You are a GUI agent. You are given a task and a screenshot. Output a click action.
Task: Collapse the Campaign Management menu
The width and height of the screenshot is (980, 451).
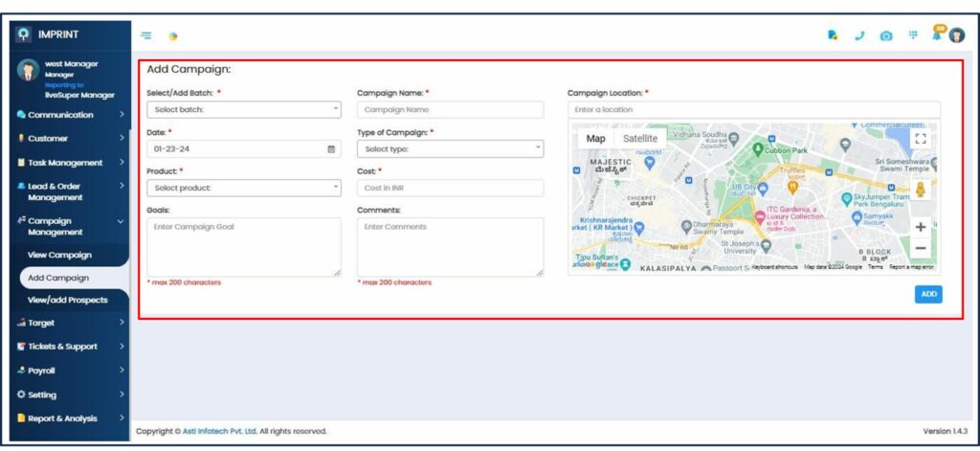click(x=71, y=226)
